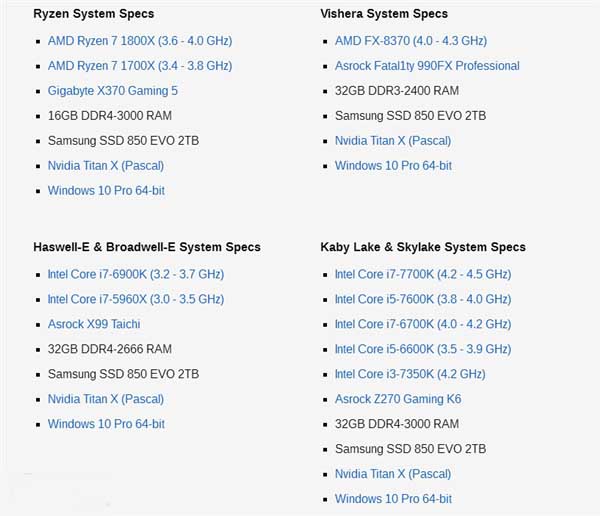Viewport: 600px width, 516px height.
Task: Open the AMD Ryzen 7 1800X link
Action: (139, 41)
